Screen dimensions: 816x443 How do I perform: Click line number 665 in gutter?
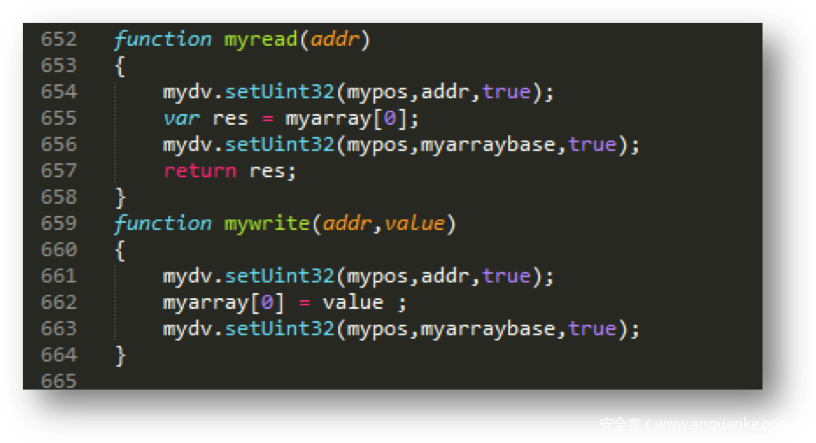[59, 382]
